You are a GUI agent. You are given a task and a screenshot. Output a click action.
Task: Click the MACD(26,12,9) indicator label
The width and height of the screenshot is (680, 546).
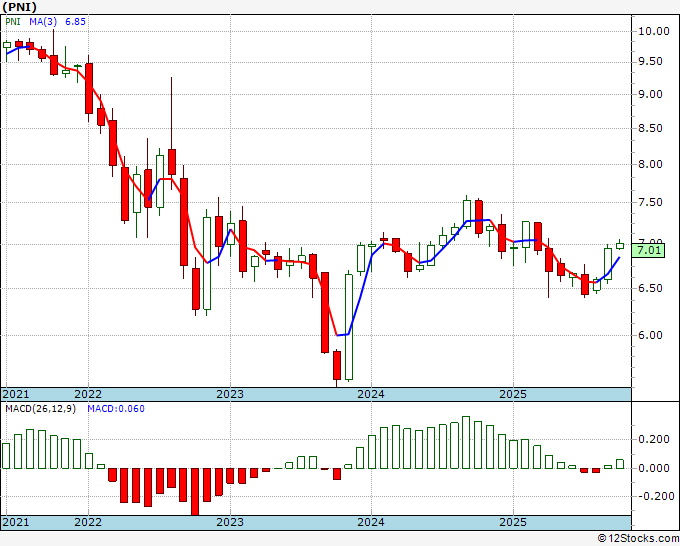point(40,409)
